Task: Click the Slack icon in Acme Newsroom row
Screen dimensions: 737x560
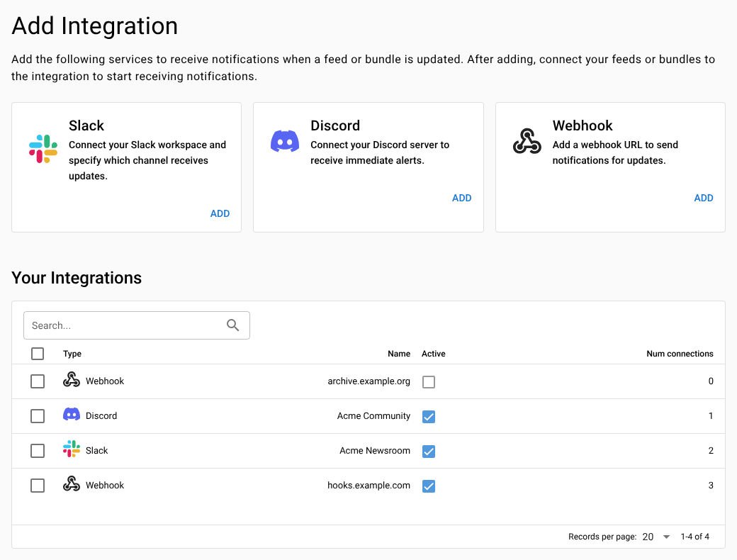Action: point(72,449)
